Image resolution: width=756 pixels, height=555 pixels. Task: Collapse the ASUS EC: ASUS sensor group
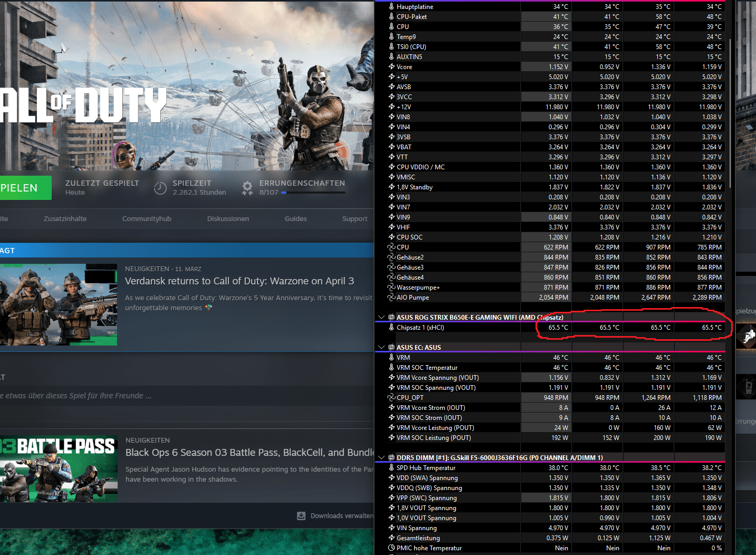point(381,348)
